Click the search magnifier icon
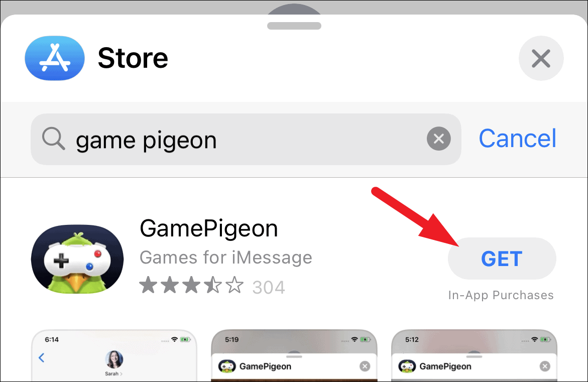 pyautogui.click(x=53, y=139)
